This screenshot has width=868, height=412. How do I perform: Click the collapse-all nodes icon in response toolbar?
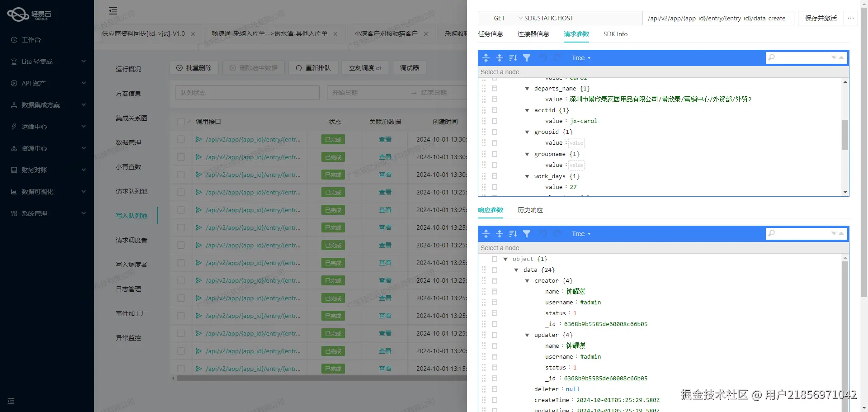(500, 234)
